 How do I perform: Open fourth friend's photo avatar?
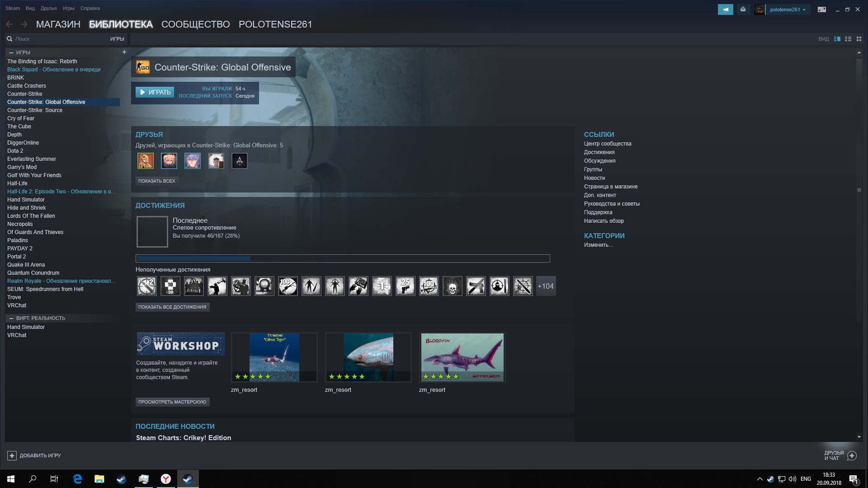216,160
